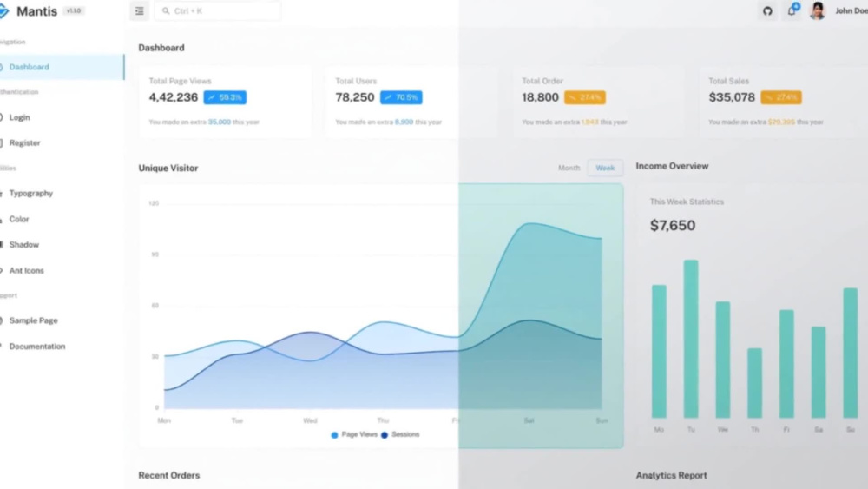Click the This Week Statistics label
The image size is (868, 489).
point(687,202)
